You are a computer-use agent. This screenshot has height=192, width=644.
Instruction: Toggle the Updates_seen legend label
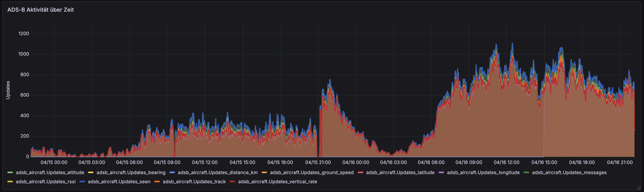click(119, 182)
